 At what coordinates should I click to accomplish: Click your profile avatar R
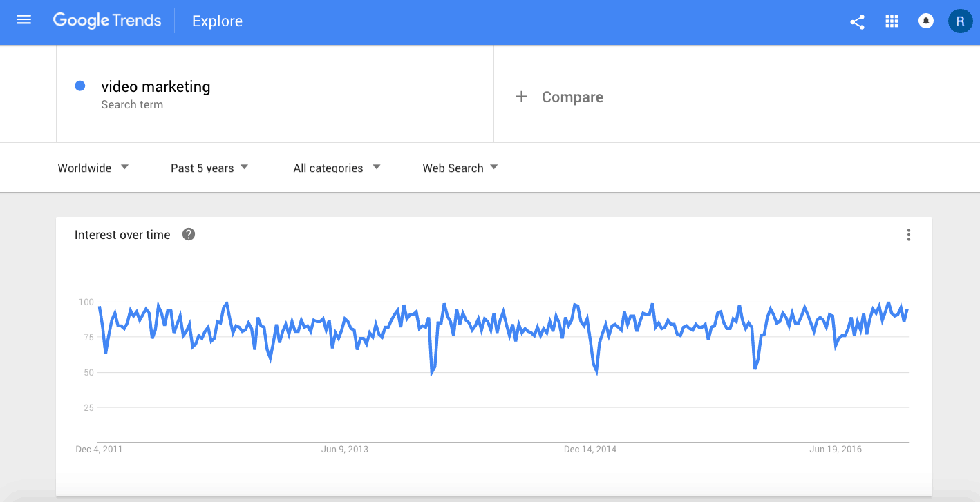[960, 21]
